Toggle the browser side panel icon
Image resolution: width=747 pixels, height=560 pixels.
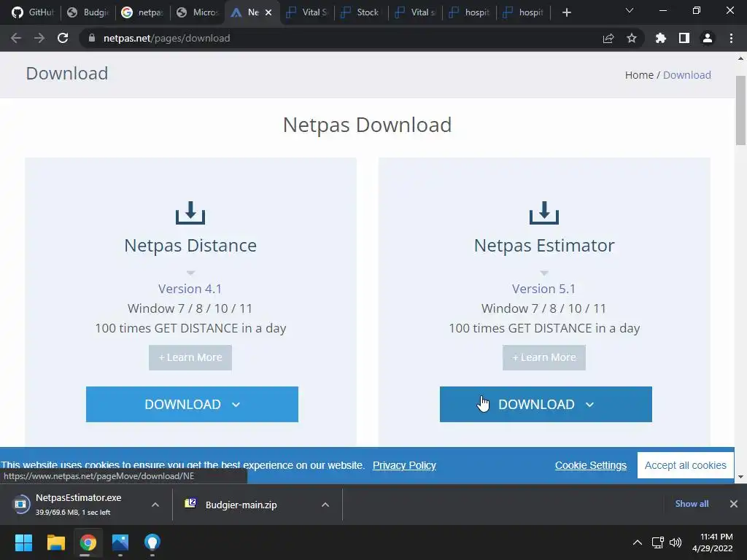pyautogui.click(x=684, y=38)
